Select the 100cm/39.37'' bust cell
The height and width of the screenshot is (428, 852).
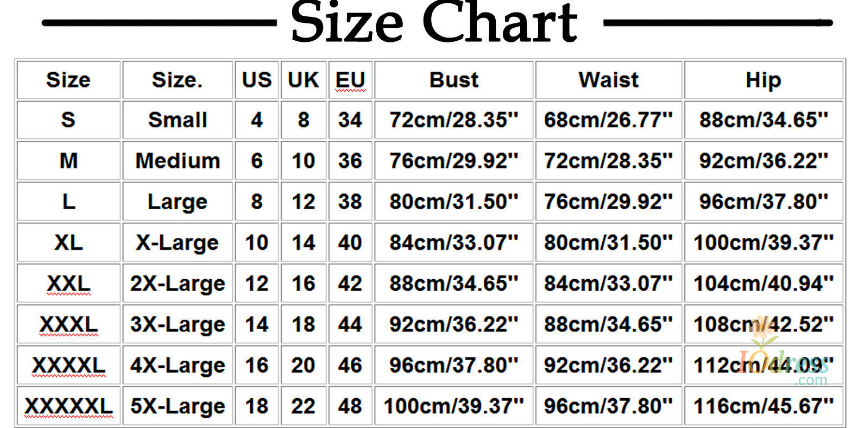(x=454, y=407)
